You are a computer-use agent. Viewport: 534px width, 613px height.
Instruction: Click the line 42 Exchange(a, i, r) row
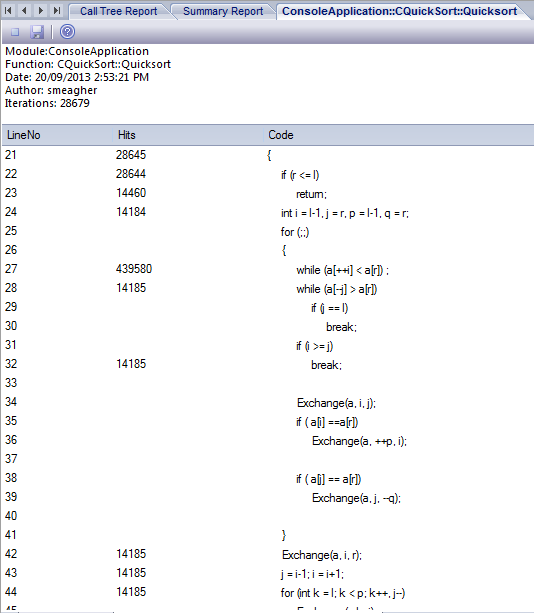tap(268, 554)
